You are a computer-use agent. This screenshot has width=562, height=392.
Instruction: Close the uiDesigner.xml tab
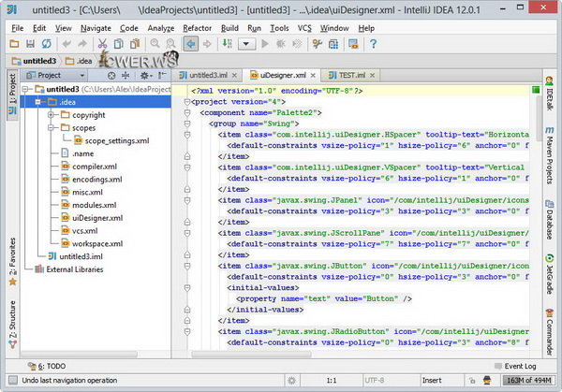pyautogui.click(x=313, y=76)
